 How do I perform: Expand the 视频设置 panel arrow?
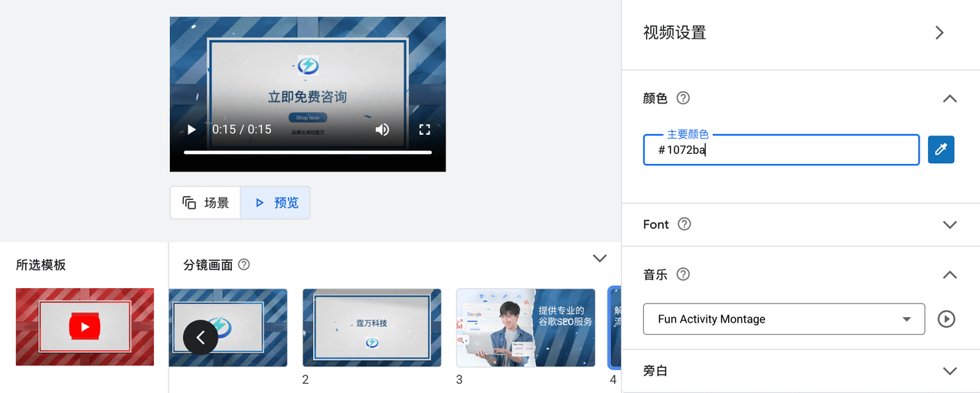point(939,32)
